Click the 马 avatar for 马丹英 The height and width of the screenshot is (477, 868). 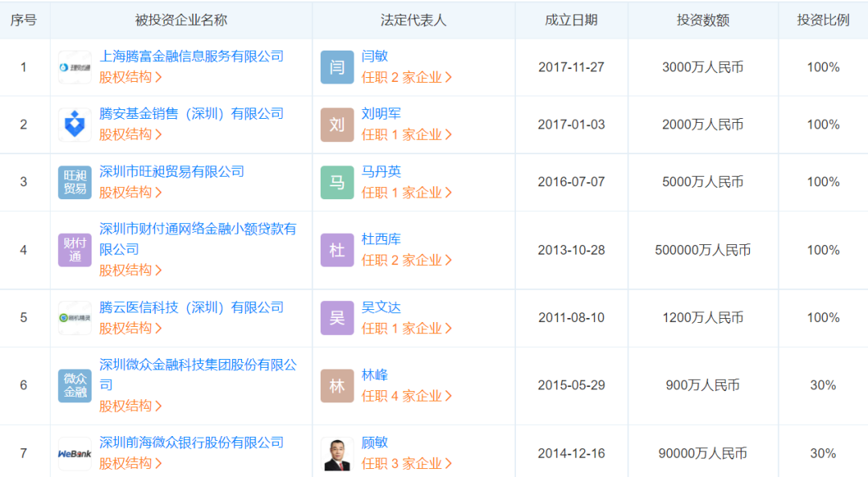pyautogui.click(x=337, y=182)
